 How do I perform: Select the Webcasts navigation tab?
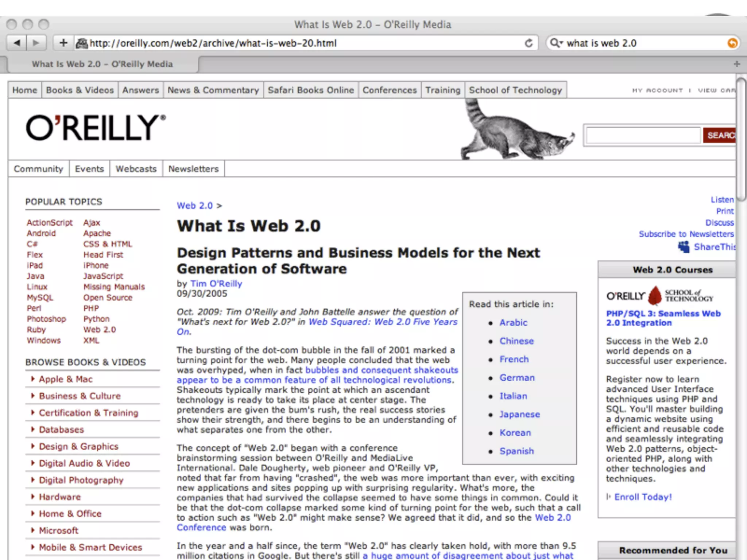(136, 169)
